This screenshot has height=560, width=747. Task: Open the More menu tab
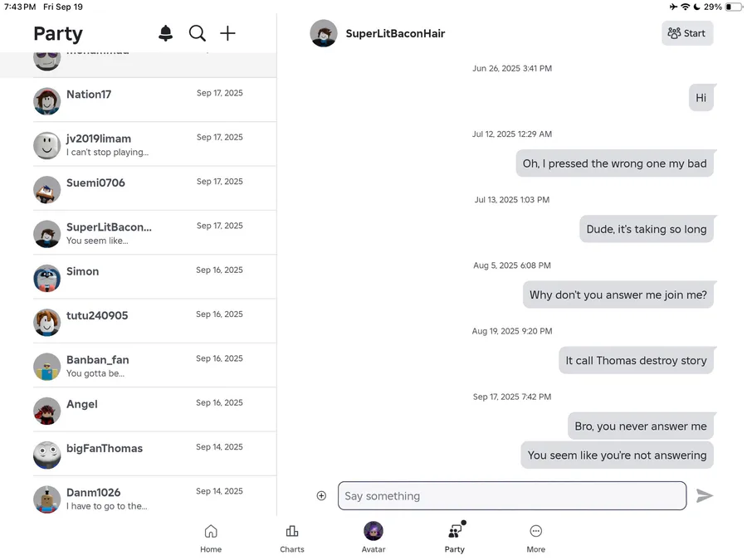click(x=536, y=538)
